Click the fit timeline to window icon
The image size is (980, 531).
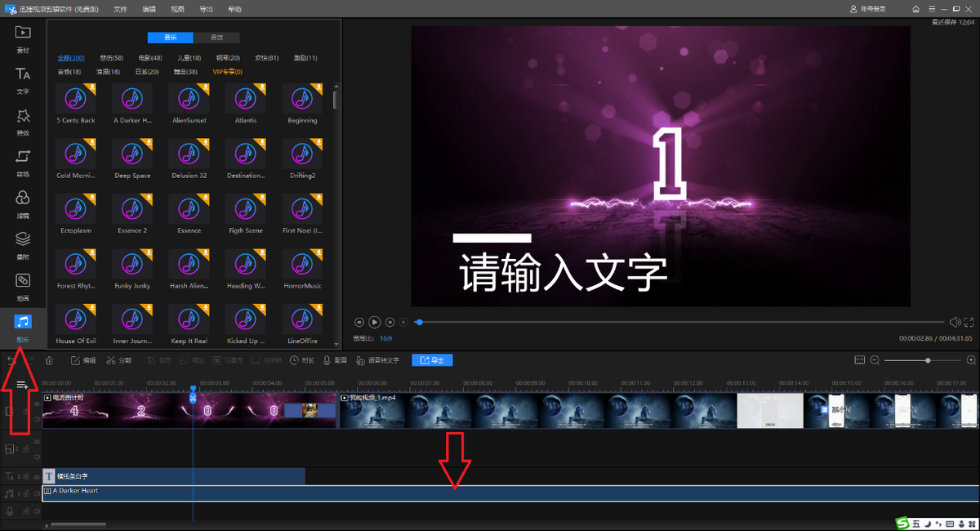[859, 360]
